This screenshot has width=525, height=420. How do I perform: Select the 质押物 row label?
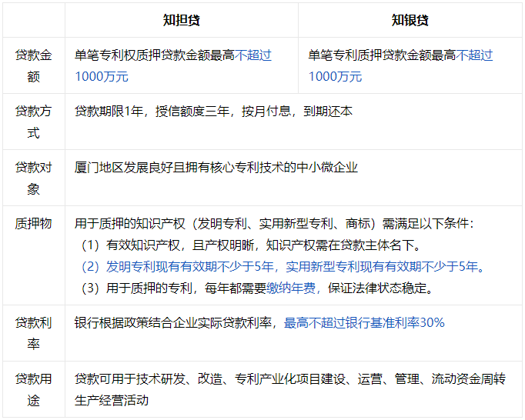point(33,224)
